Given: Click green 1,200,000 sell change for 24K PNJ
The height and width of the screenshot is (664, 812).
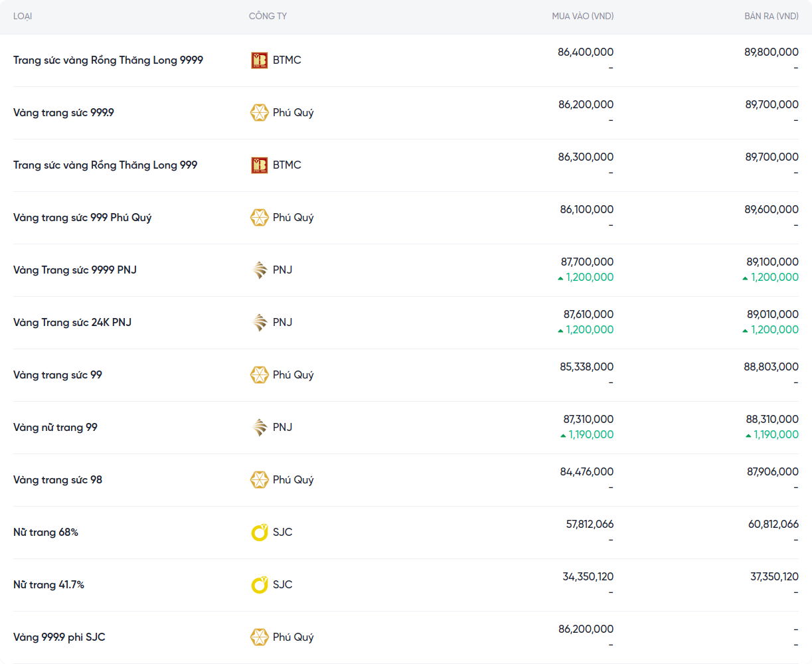Looking at the screenshot, I should click(774, 330).
